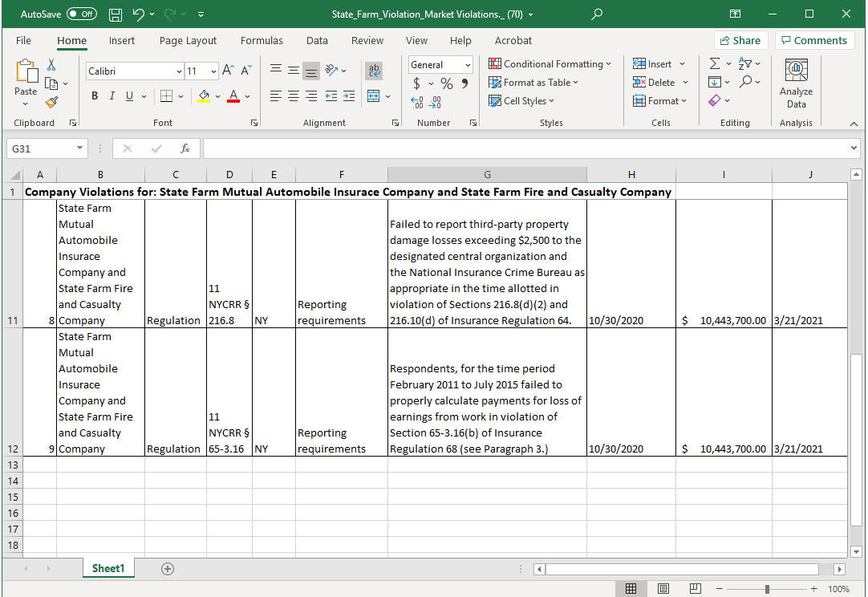Click the Align Right icon
Viewport: 868px width, 597px height.
(x=311, y=95)
